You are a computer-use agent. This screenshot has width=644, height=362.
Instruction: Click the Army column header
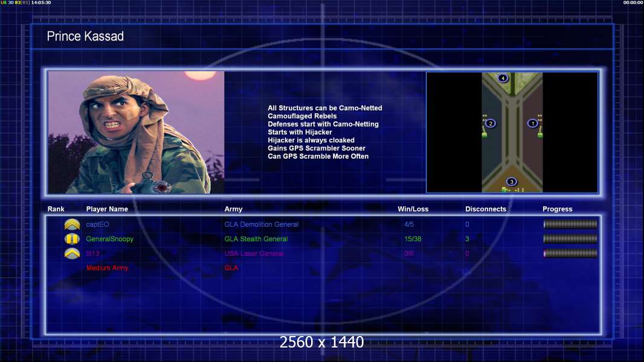[233, 209]
